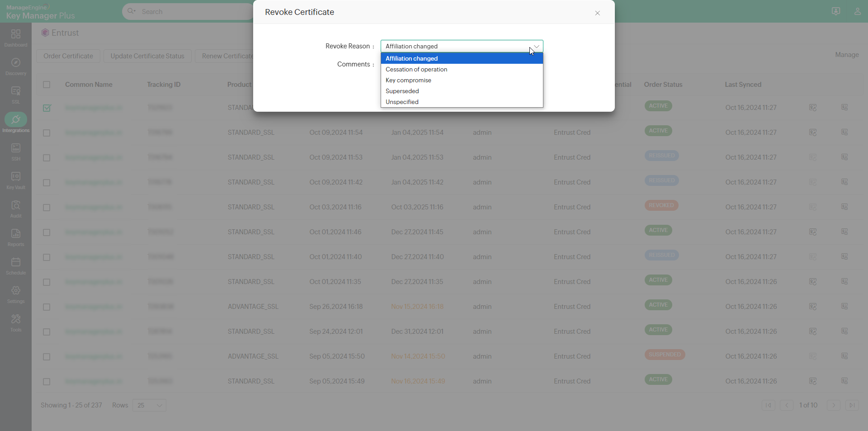The height and width of the screenshot is (431, 868).
Task: Check the select-all checkbox in the table header
Action: tap(47, 85)
